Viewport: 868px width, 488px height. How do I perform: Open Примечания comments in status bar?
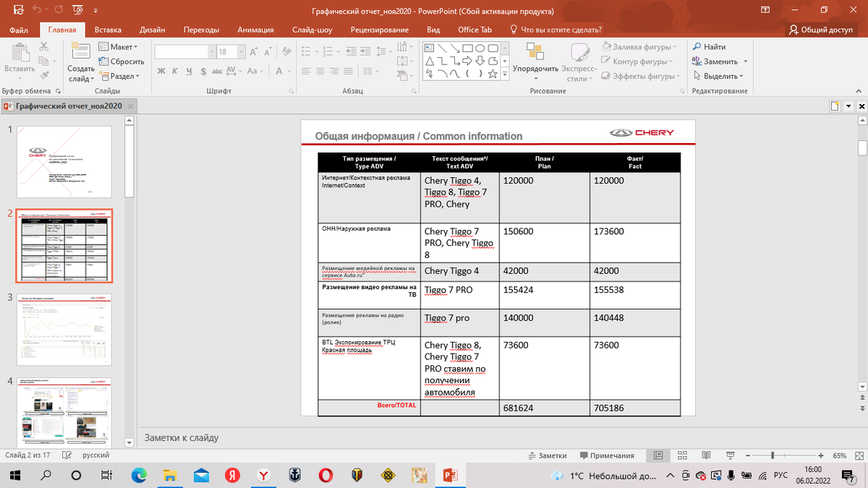605,455
